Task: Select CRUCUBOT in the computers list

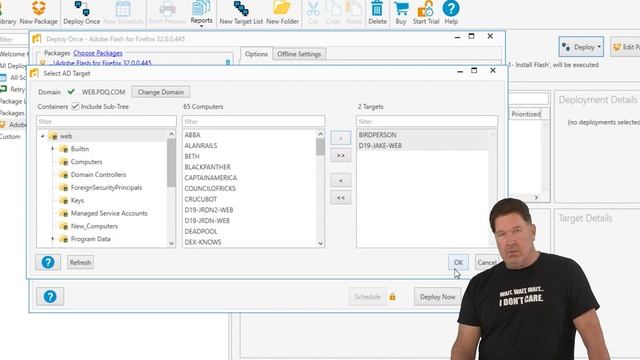Action: (200, 199)
